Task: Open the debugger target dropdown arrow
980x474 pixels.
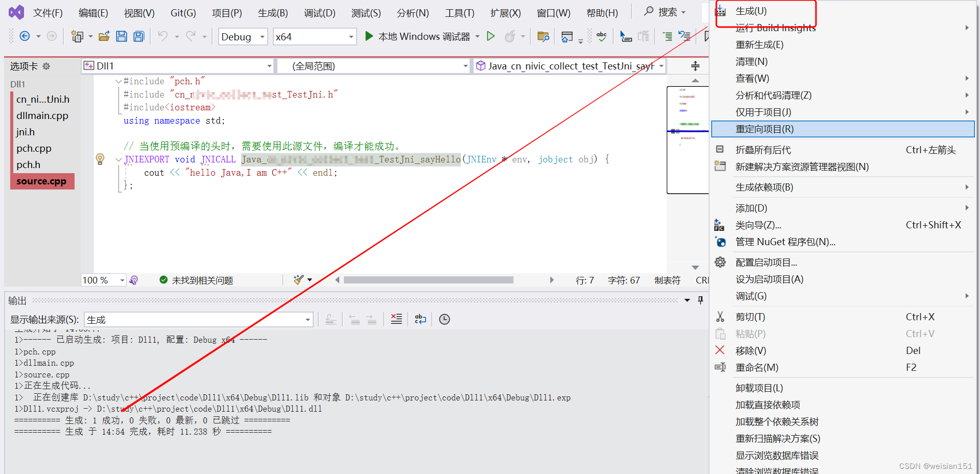Action: (x=478, y=36)
